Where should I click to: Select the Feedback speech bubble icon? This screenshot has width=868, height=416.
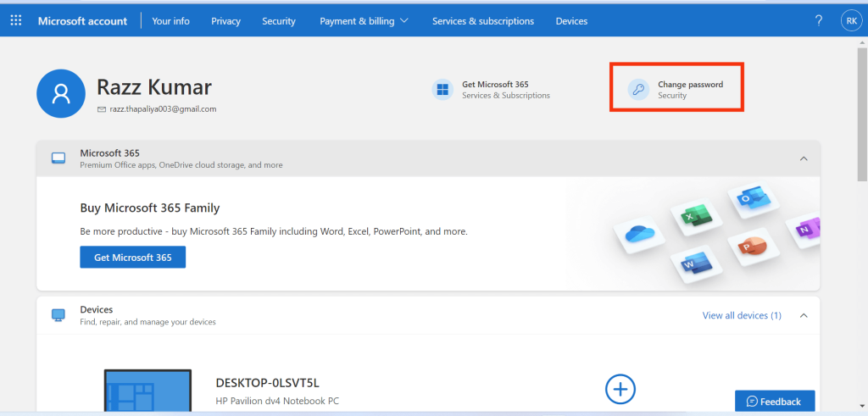[752, 402]
